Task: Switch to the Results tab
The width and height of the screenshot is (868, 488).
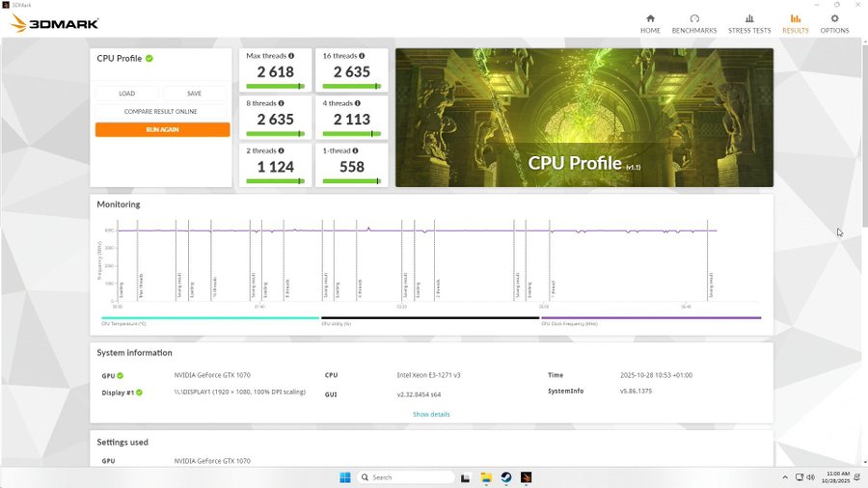Action: (795, 23)
